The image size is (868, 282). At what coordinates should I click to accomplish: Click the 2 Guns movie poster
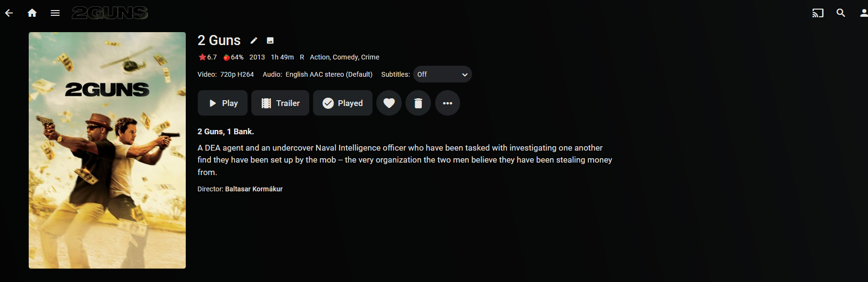pos(107,150)
